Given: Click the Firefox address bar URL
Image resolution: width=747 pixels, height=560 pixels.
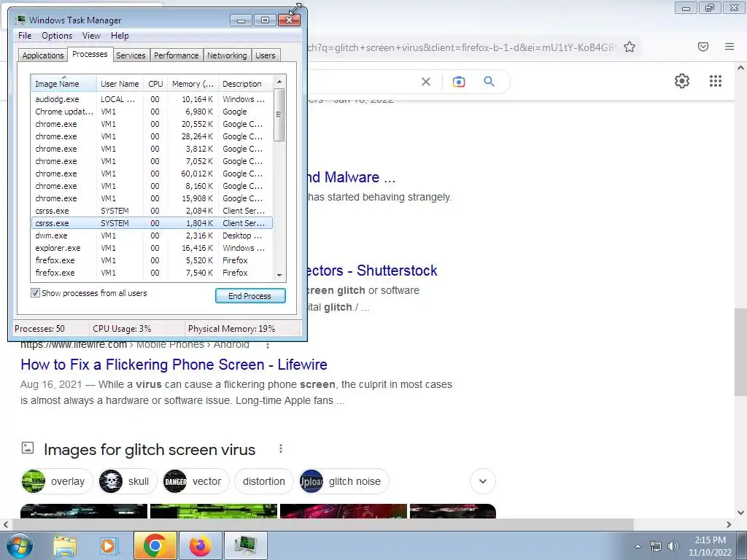Looking at the screenshot, I should tap(462, 47).
